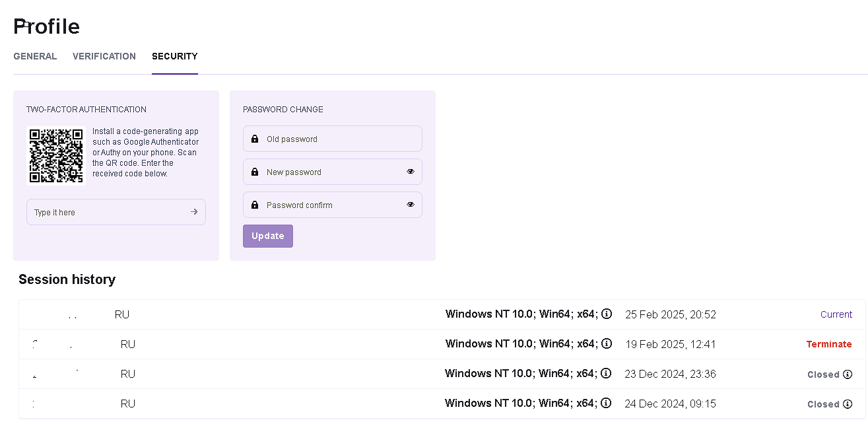The height and width of the screenshot is (424, 868).
Task: Click info icon beside 25 Feb 2025 session
Action: pyautogui.click(x=607, y=314)
